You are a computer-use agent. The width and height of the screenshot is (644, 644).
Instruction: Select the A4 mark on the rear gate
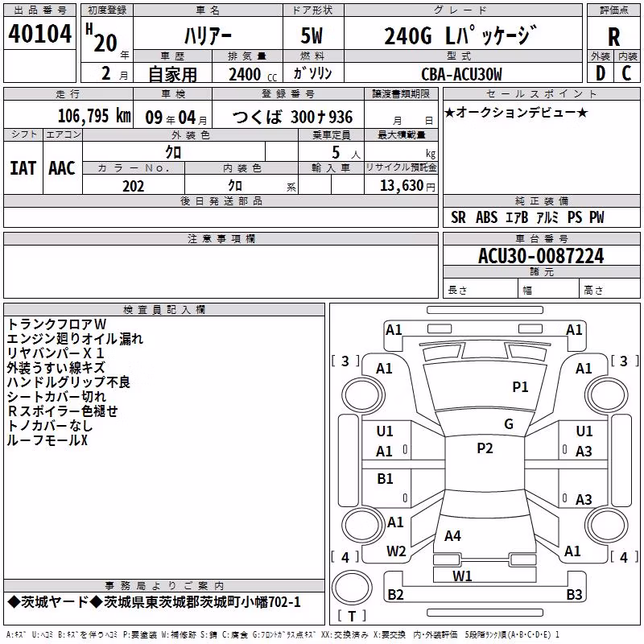pyautogui.click(x=452, y=536)
